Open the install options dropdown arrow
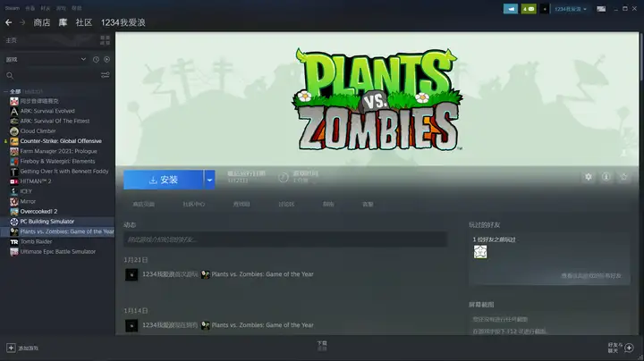Viewport: 644px width, 361px height. (x=209, y=180)
